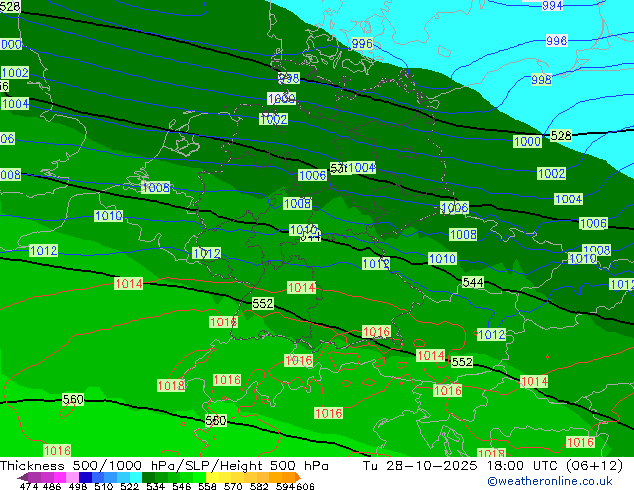
Task: Select the legend value 582
Action: [259, 486]
